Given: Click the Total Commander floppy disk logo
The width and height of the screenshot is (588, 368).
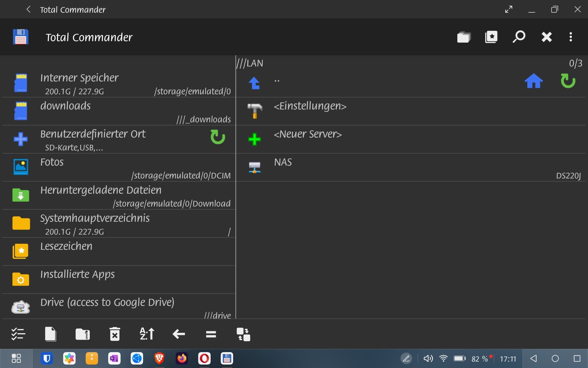Looking at the screenshot, I should coord(21,37).
